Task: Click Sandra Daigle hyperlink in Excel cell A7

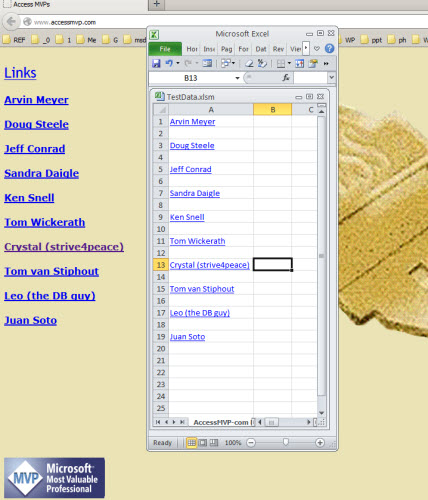Action: [x=195, y=193]
